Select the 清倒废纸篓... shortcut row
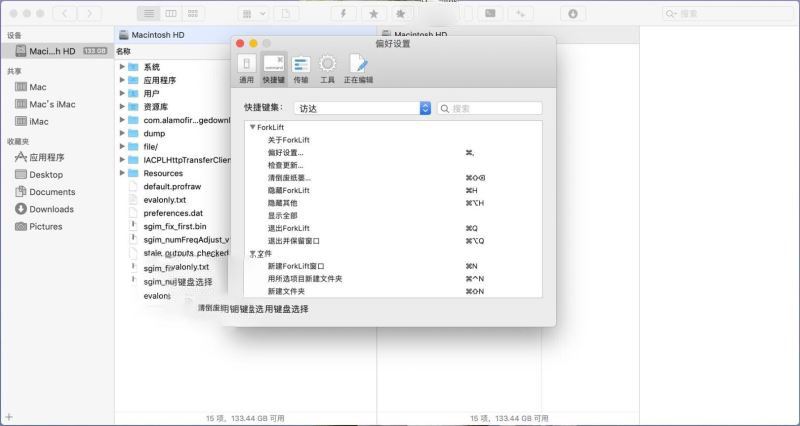Viewport: 800px width, 426px height. 393,178
